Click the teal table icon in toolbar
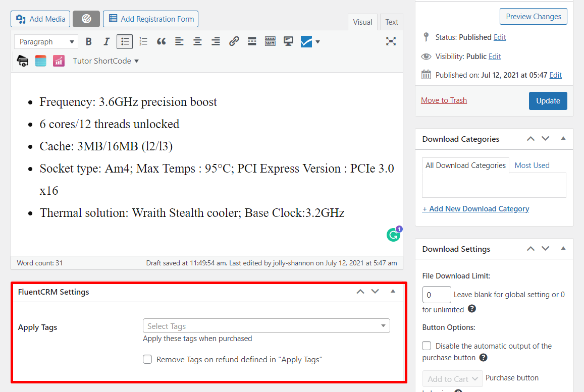The height and width of the screenshot is (392, 584). tap(40, 61)
